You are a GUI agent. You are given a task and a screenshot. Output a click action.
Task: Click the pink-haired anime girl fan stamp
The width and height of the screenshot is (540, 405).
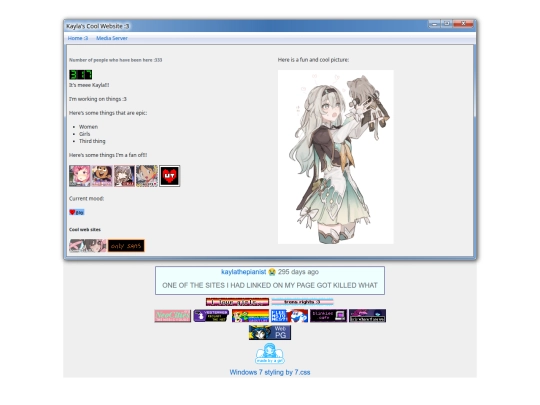(80, 176)
